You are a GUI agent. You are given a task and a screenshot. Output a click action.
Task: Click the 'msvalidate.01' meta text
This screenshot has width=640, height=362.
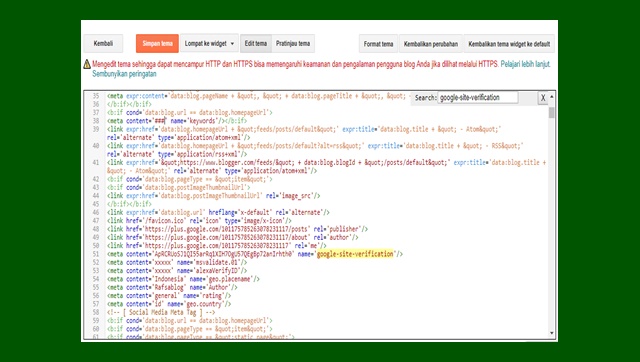218,262
